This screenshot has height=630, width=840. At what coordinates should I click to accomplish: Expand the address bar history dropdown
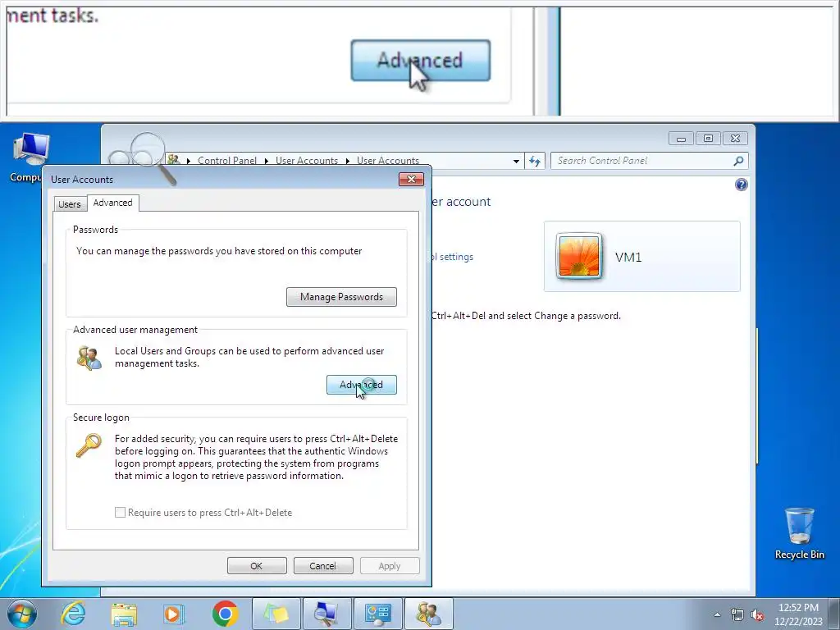point(516,161)
